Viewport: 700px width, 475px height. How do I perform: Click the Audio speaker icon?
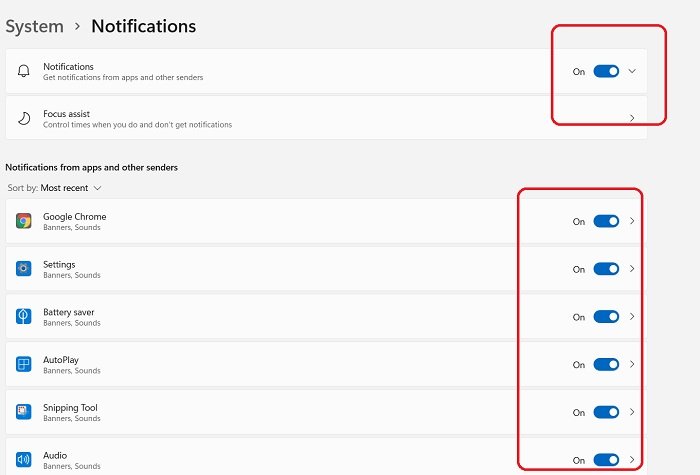[x=24, y=459]
